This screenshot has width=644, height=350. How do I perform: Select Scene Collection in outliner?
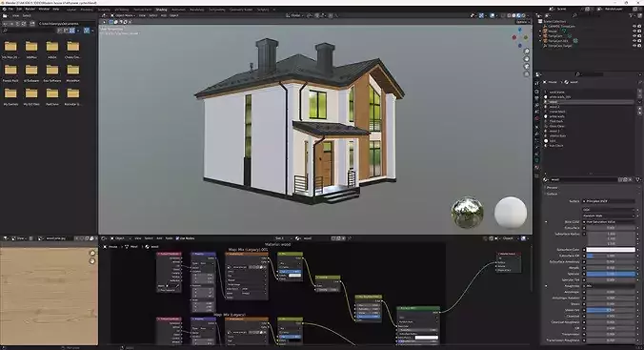click(554, 21)
